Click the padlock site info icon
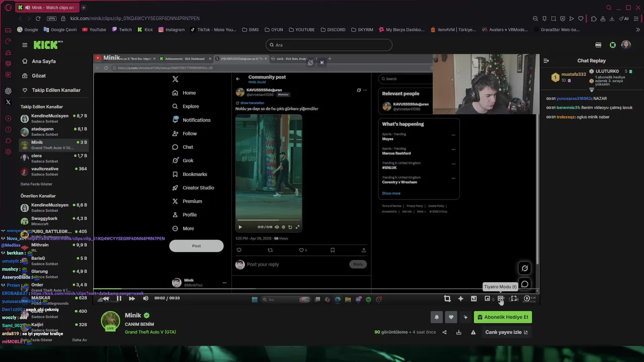The width and height of the screenshot is (644, 362). pos(63,19)
